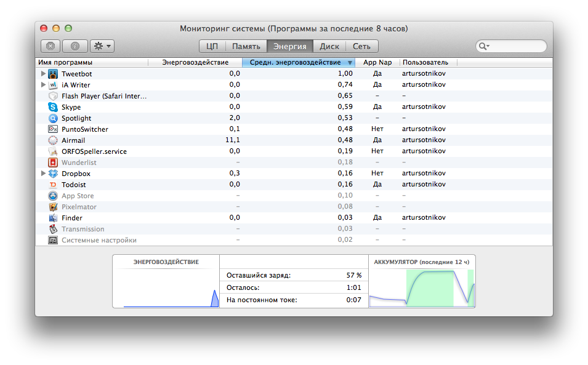Select the Airmail app icon
This screenshot has height=365, width=588.
[x=52, y=140]
